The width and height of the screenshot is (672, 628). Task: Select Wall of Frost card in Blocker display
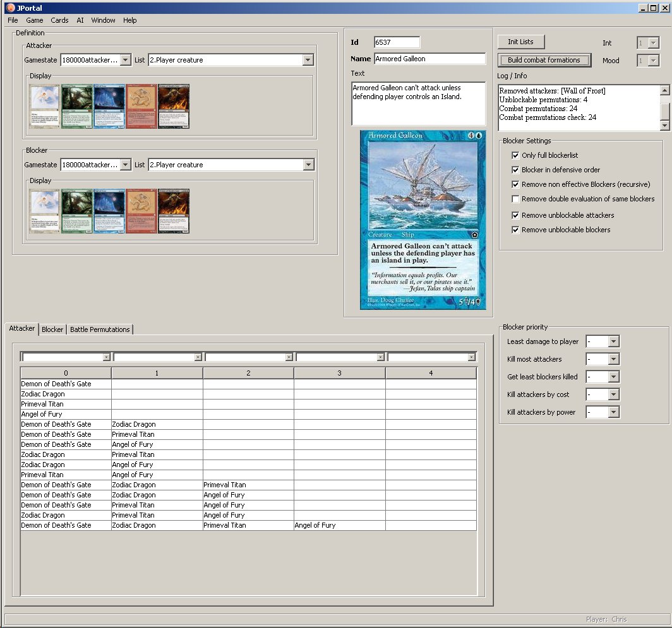tap(109, 211)
